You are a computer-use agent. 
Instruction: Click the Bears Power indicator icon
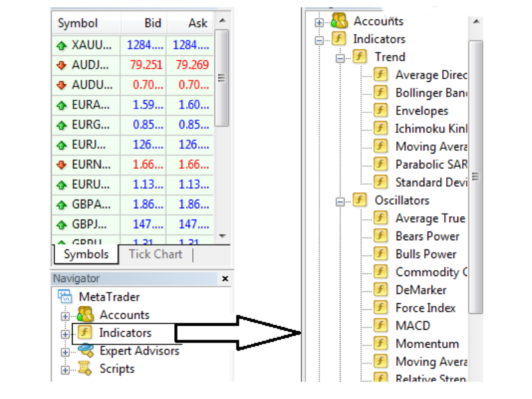(380, 236)
